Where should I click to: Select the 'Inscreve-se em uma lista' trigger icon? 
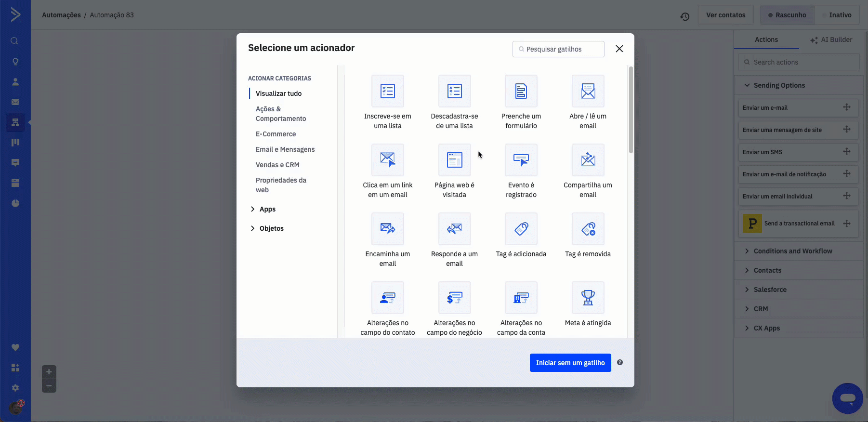point(387,91)
